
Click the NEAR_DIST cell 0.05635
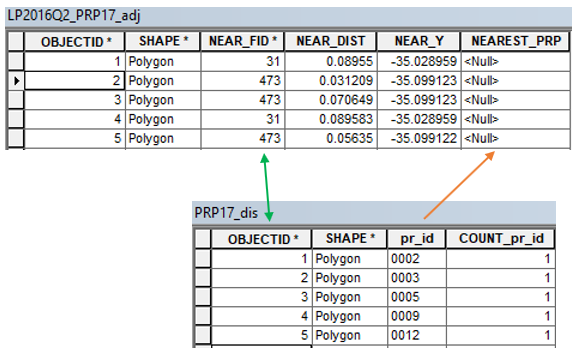pyautogui.click(x=331, y=138)
